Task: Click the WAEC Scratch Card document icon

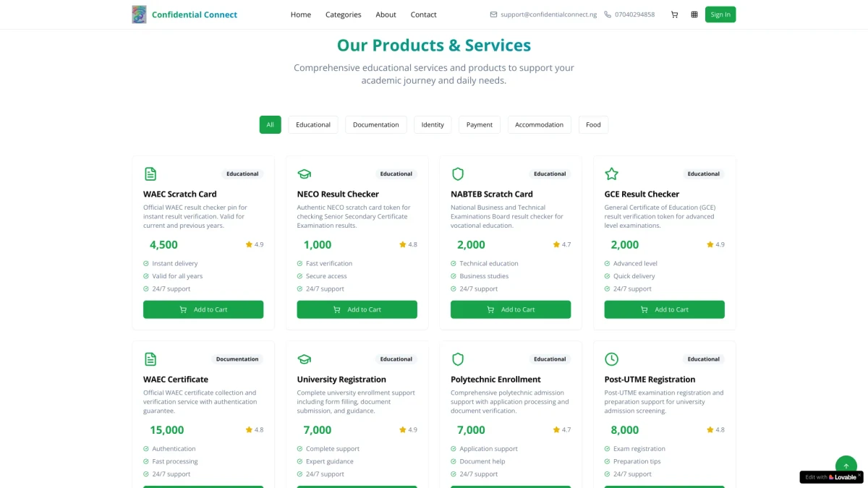Action: point(150,174)
